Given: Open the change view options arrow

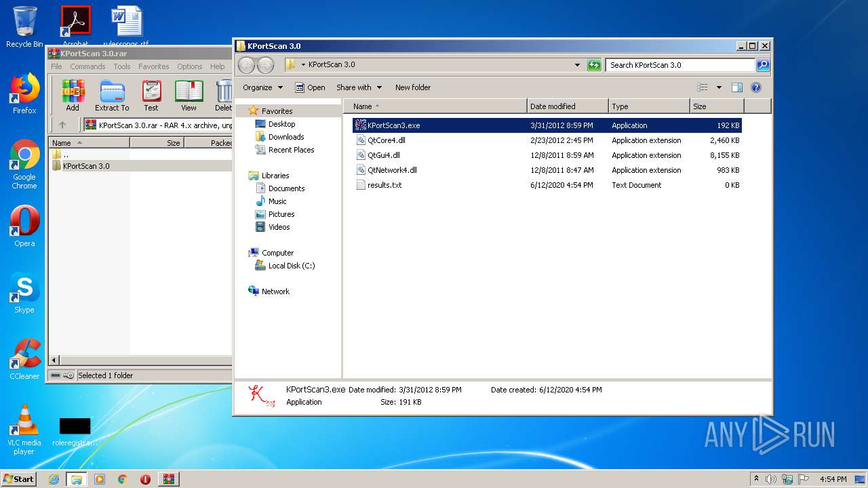Looking at the screenshot, I should (x=719, y=87).
